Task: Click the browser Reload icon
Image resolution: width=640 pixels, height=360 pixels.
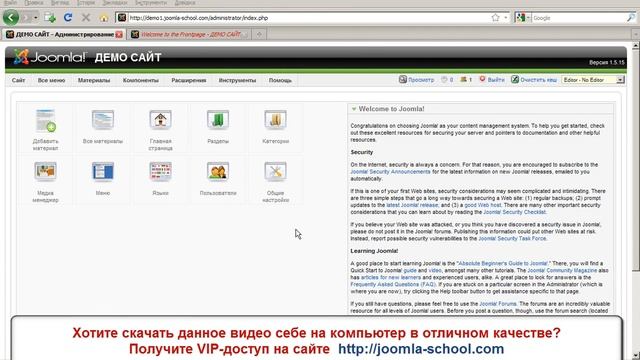Action: (68, 18)
